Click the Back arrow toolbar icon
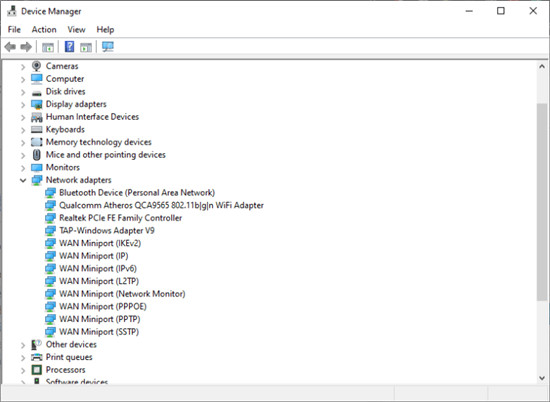This screenshot has height=402, width=550. coord(10,47)
